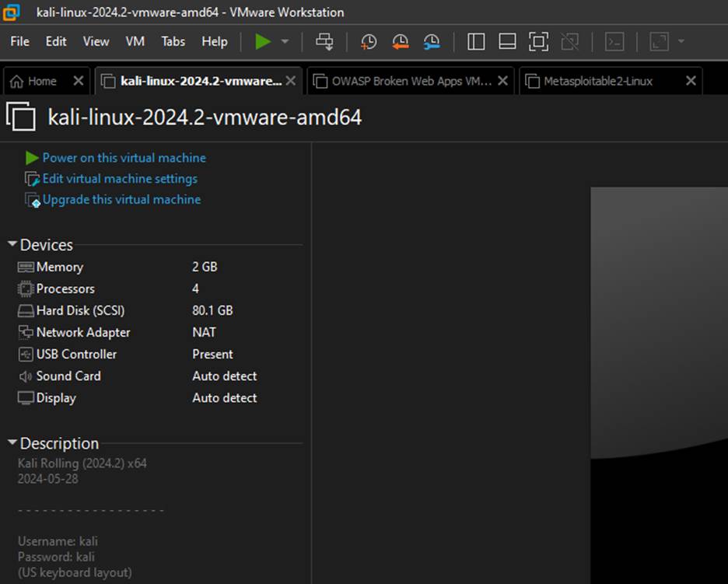This screenshot has width=728, height=584.
Task: Open the View menu
Action: (96, 41)
